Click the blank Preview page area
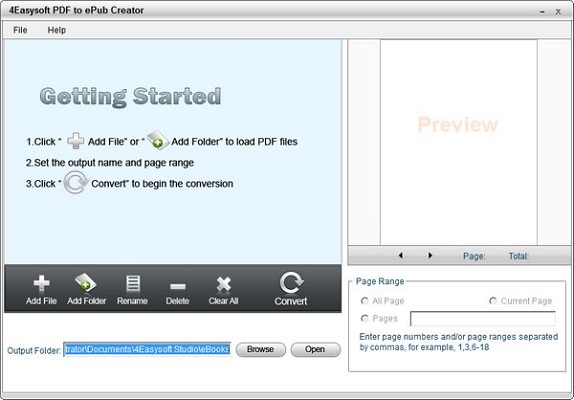Viewport: 574px width, 400px height. pyautogui.click(x=459, y=142)
